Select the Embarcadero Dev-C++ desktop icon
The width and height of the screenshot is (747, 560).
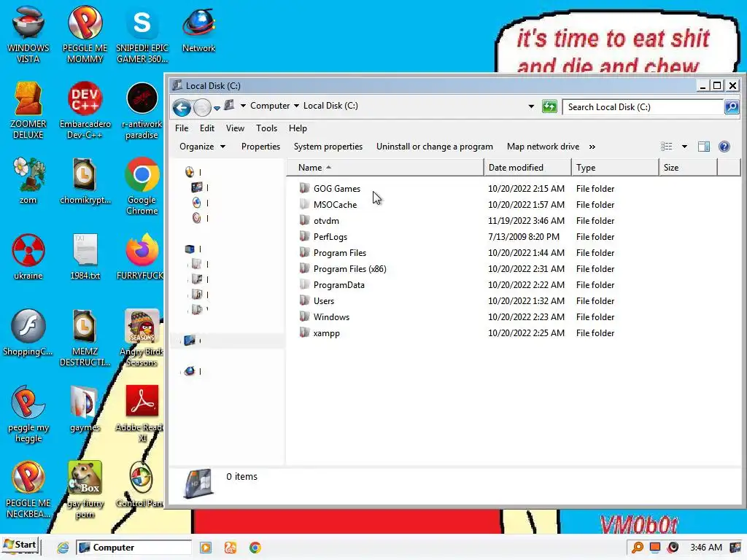tap(85, 111)
